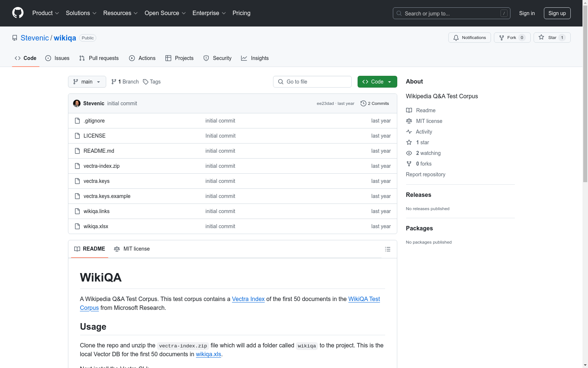Click the Sign in link
The image size is (588, 368).
(x=527, y=13)
